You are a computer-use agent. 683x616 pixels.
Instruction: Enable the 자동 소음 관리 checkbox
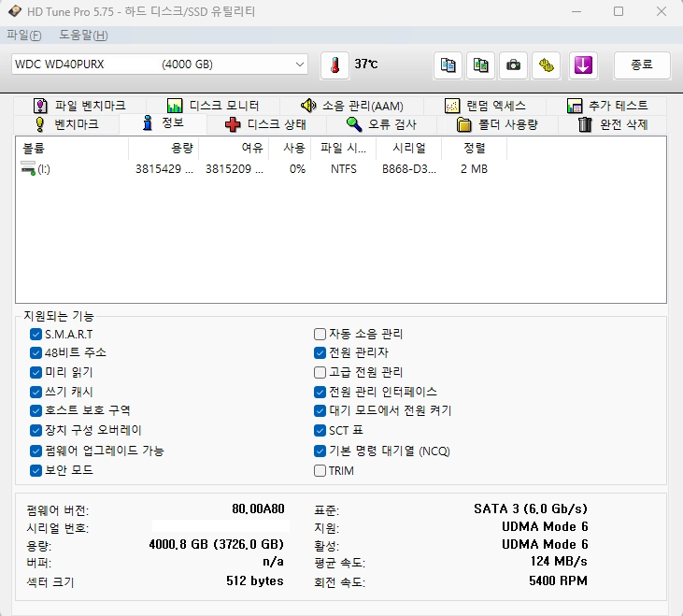point(320,334)
